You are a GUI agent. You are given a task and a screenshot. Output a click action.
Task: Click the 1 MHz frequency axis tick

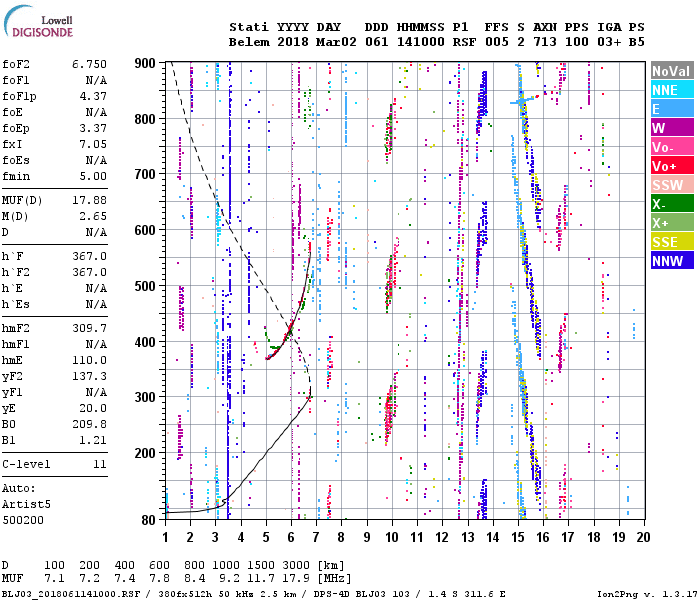tap(166, 537)
